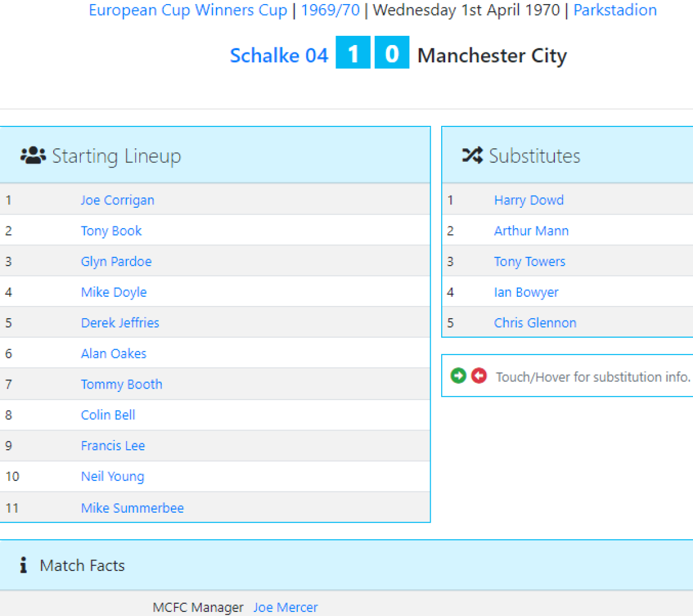Click Chris Glennon in the substitutes list
Screen dimensions: 693x616
(x=535, y=323)
